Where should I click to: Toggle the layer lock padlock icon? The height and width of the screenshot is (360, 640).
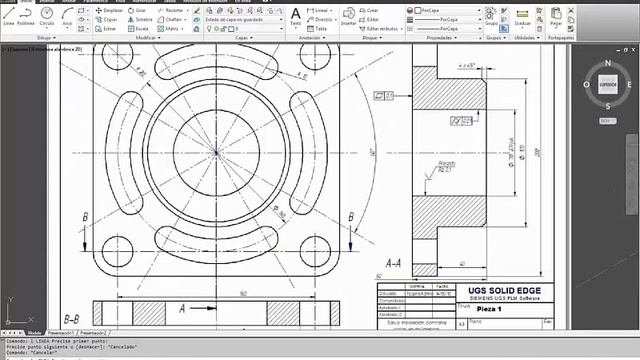[x=224, y=29]
